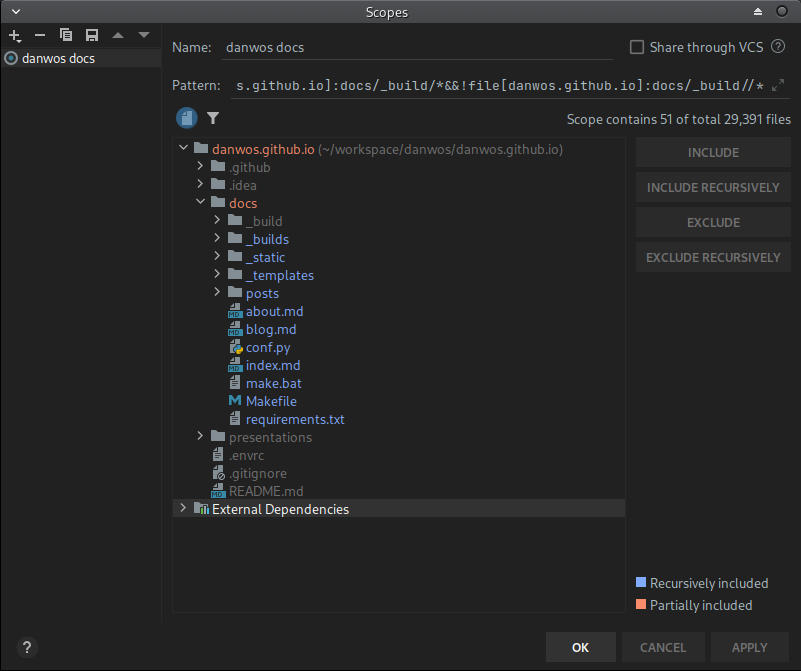Collapse the docs folder
The image size is (801, 671).
tap(200, 203)
